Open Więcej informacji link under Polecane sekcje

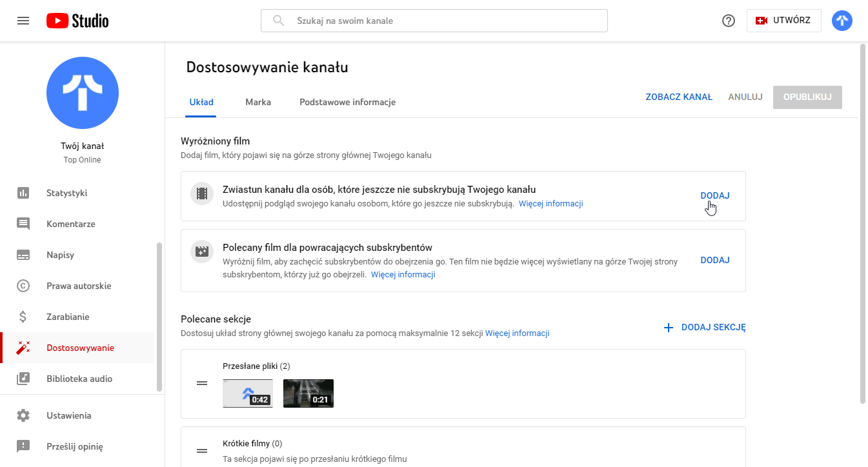pos(518,333)
